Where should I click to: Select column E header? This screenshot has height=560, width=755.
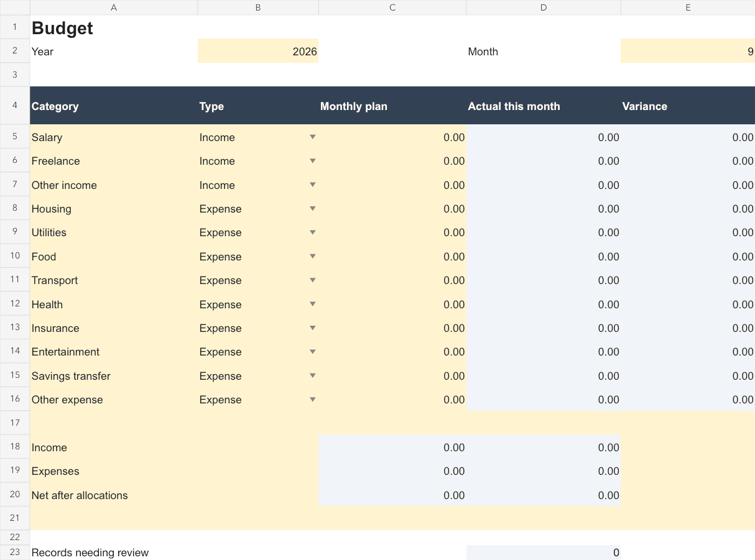point(688,7)
